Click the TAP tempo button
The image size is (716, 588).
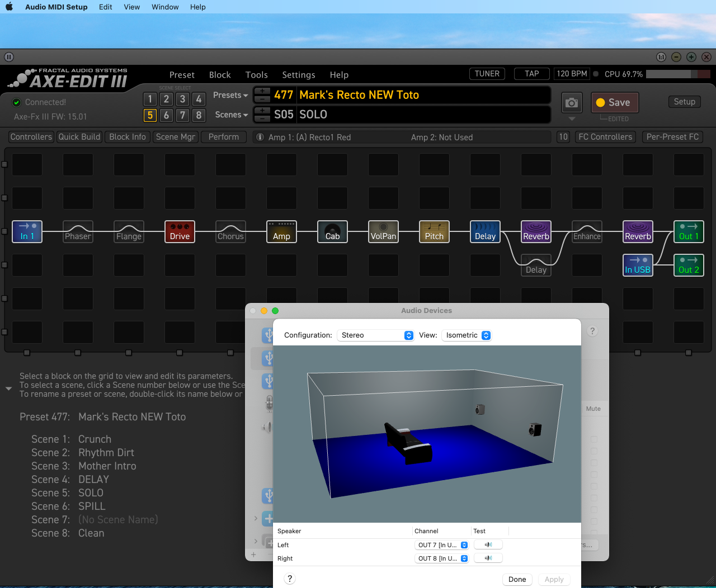tap(531, 74)
